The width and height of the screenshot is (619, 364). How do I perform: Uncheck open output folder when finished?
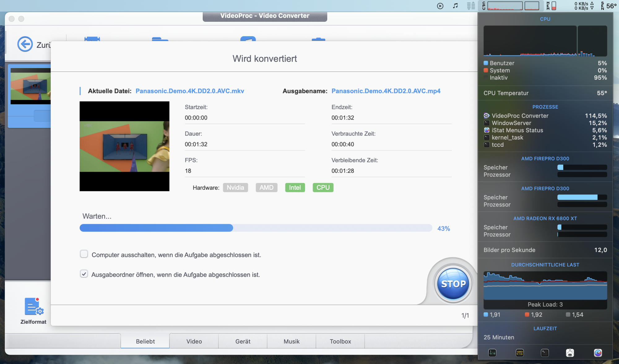pos(84,274)
